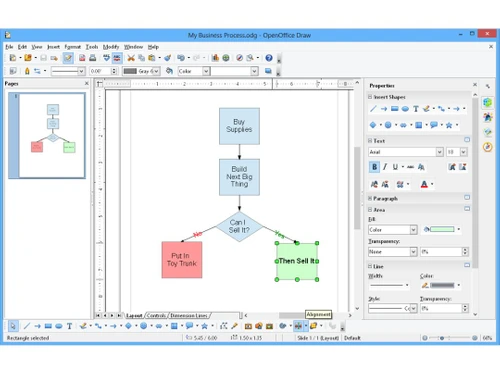Click the Font Color A icon in sidebar
The height and width of the screenshot is (375, 500).
pyautogui.click(x=424, y=184)
